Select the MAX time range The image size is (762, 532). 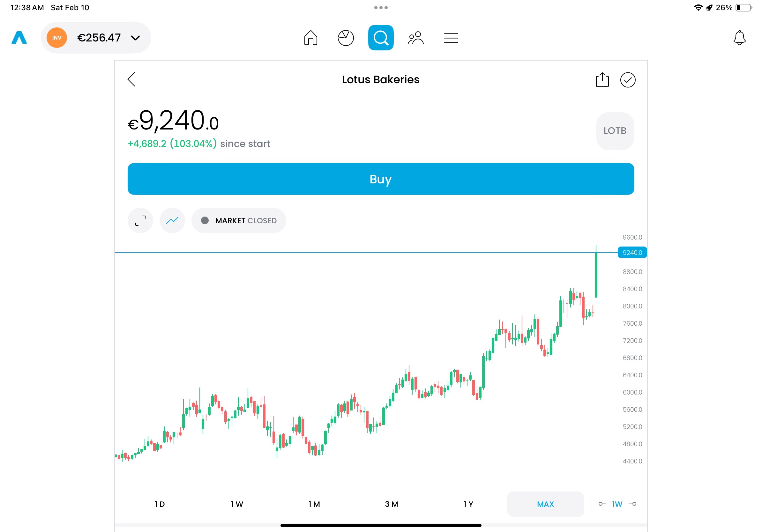pyautogui.click(x=545, y=504)
